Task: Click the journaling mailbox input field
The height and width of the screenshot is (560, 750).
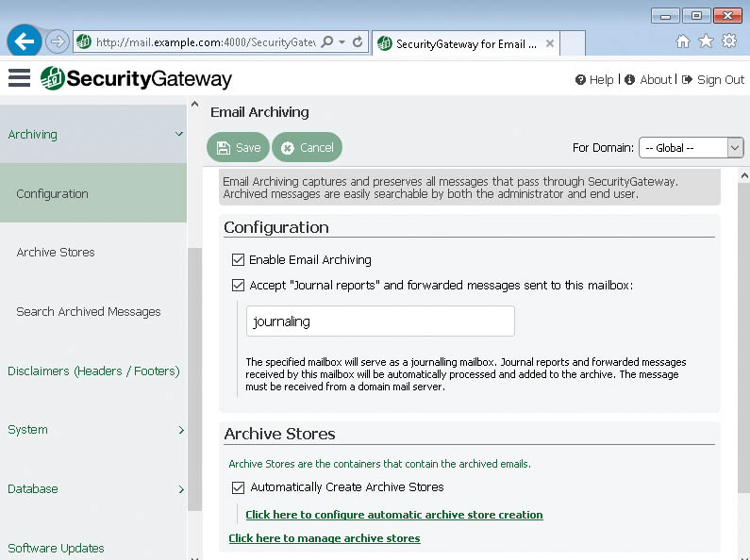Action: pyautogui.click(x=380, y=321)
